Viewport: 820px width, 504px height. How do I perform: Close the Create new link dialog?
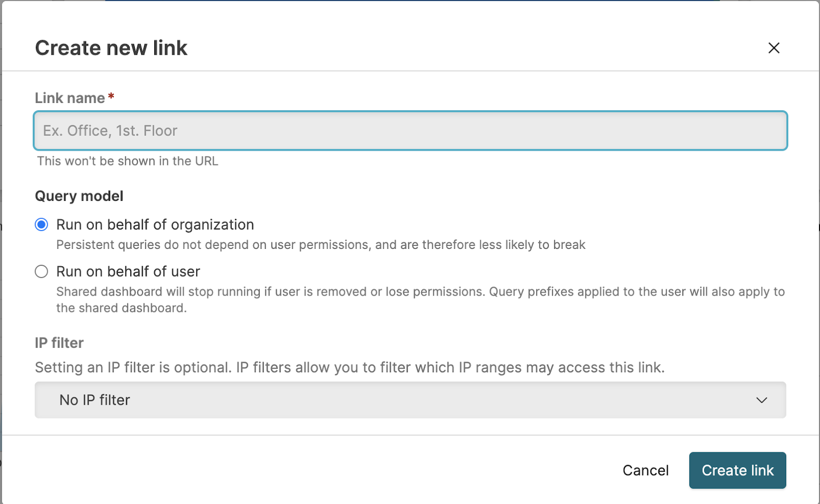774,48
